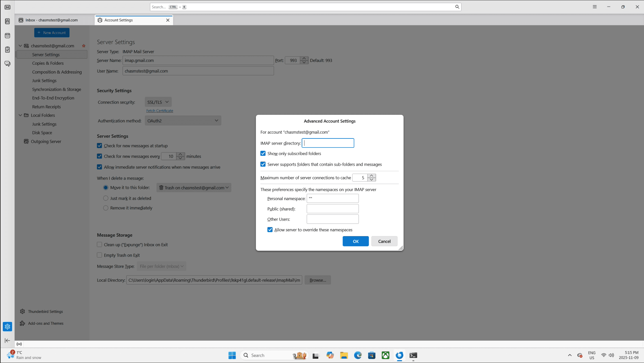Click the Settings gear icon in the spaces toolbar

(8, 326)
